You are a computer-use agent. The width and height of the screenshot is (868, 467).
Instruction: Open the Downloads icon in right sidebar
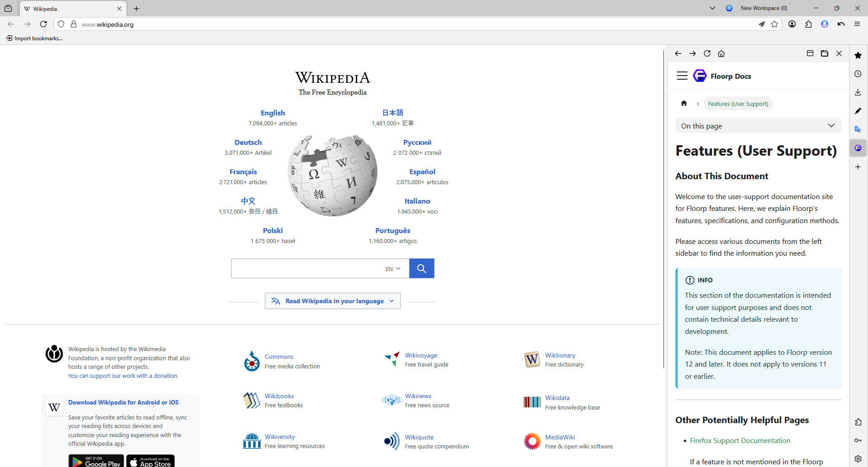click(x=858, y=92)
